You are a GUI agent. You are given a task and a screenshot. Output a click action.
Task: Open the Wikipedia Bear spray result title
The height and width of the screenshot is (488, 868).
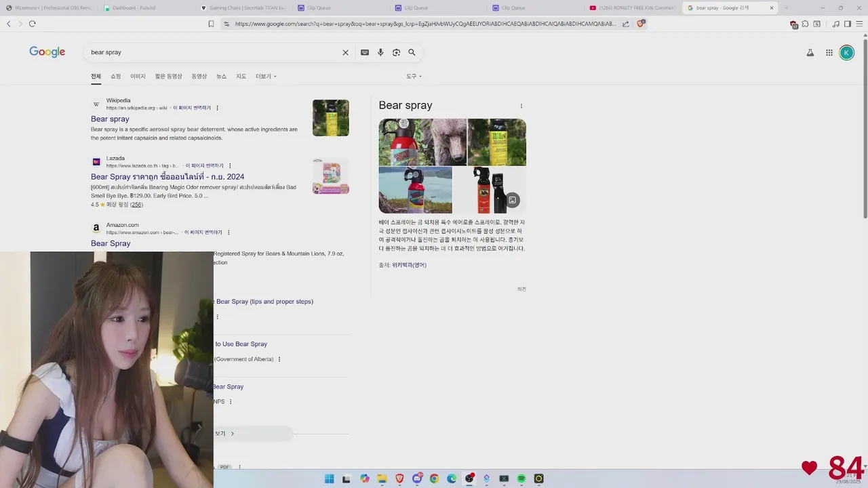(x=110, y=119)
